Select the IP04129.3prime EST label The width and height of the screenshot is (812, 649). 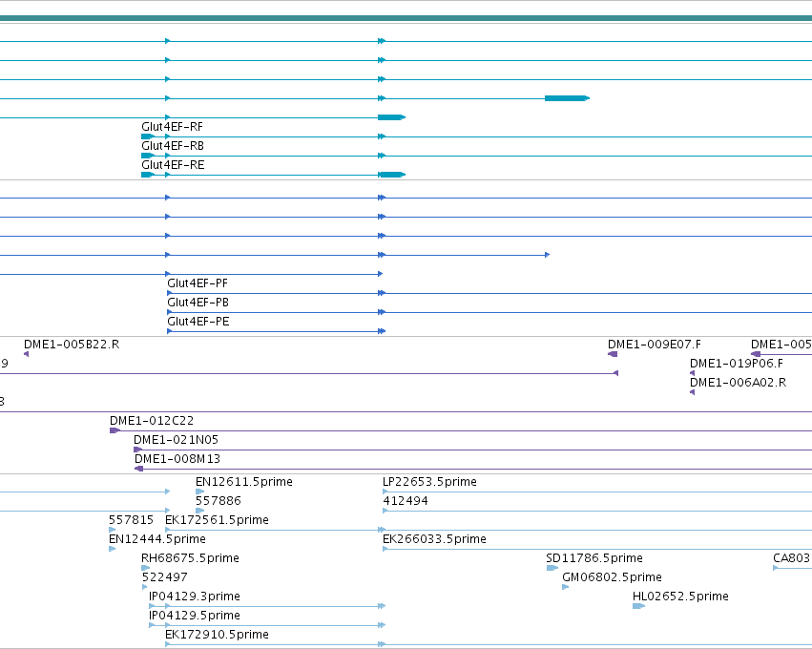point(195,597)
